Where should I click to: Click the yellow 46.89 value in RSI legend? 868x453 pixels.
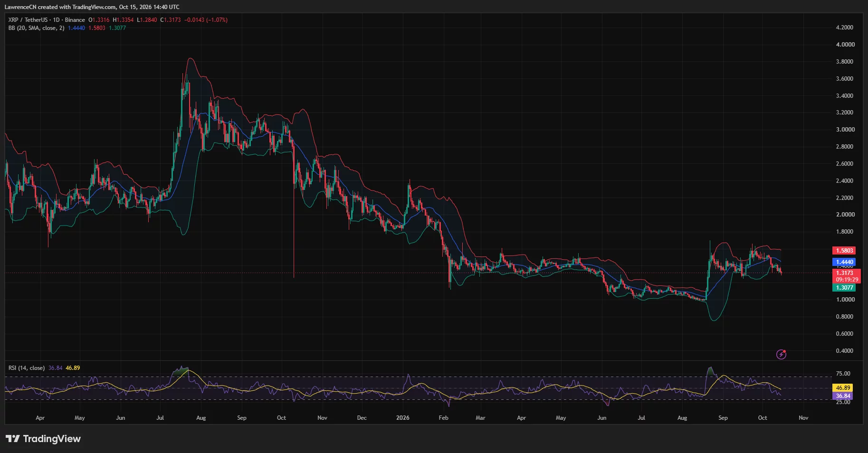[73, 368]
